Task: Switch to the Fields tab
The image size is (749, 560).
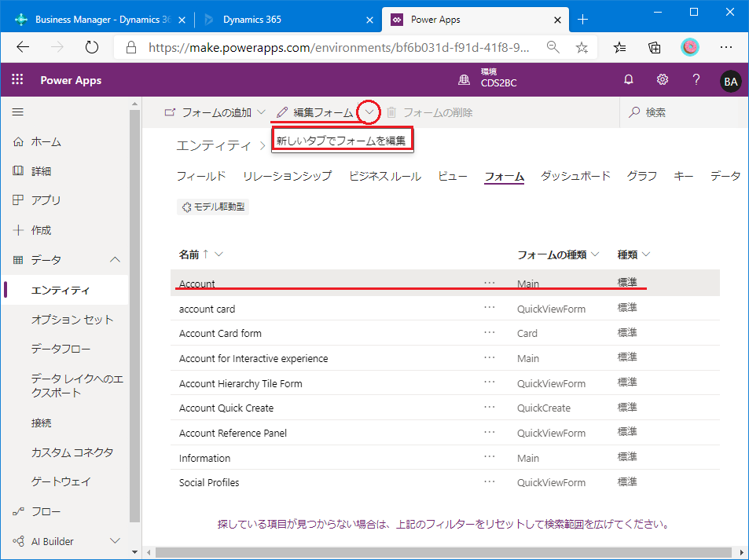Action: click(201, 176)
